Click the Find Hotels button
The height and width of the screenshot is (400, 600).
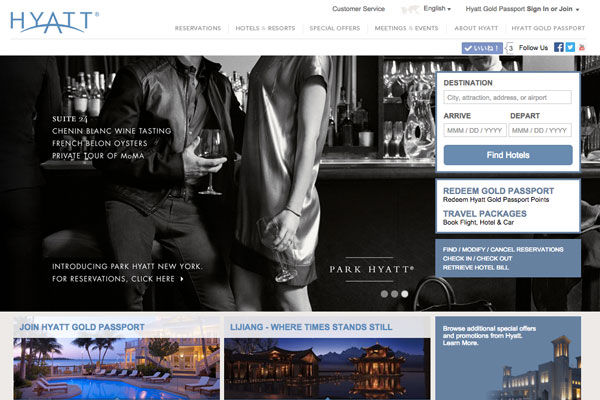tap(508, 155)
